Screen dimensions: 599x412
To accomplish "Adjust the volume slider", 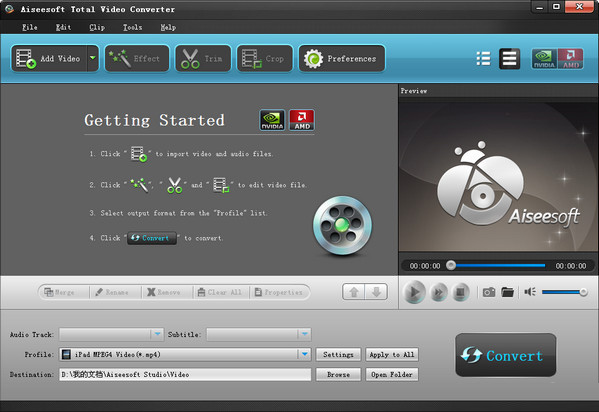I will (564, 292).
